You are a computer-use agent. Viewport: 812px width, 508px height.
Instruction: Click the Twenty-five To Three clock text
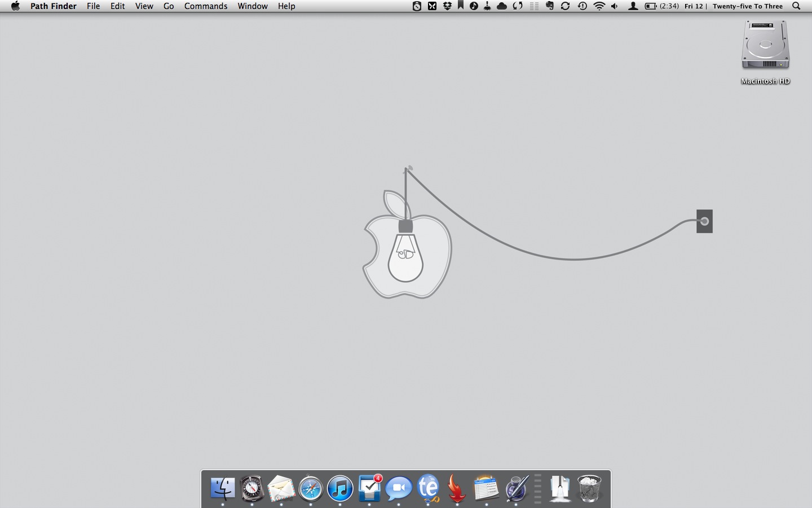point(748,6)
